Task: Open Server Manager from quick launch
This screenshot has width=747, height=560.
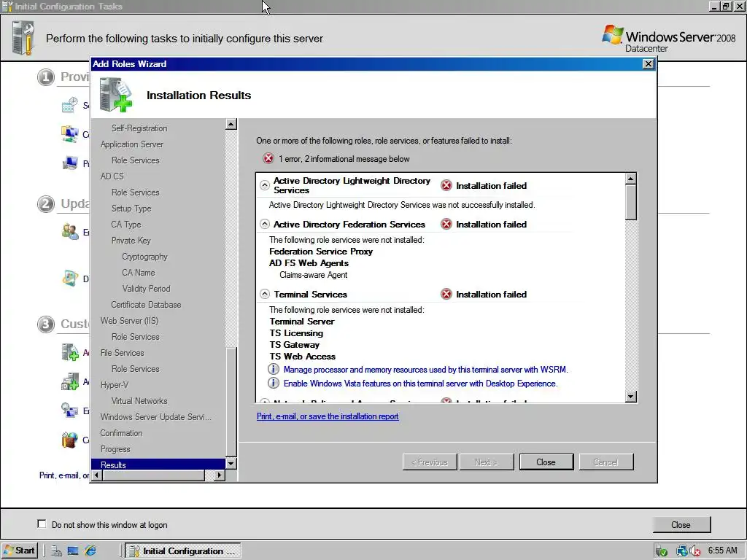Action: tap(57, 551)
